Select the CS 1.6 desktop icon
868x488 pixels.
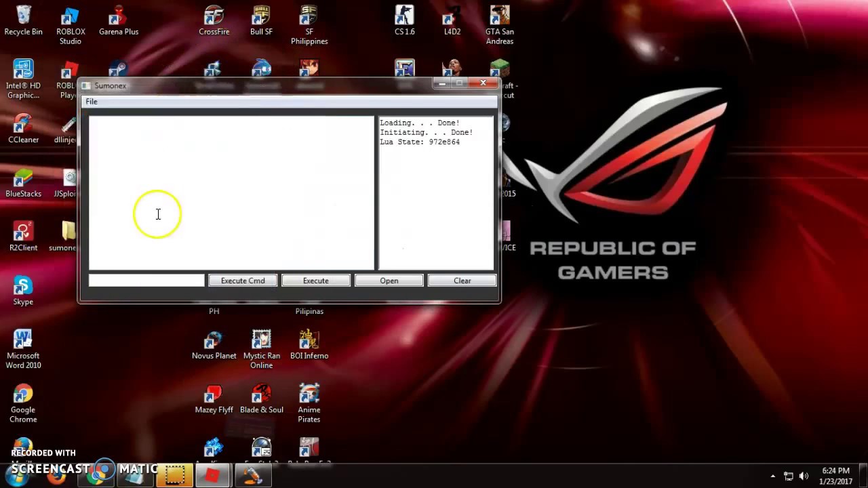(x=405, y=21)
